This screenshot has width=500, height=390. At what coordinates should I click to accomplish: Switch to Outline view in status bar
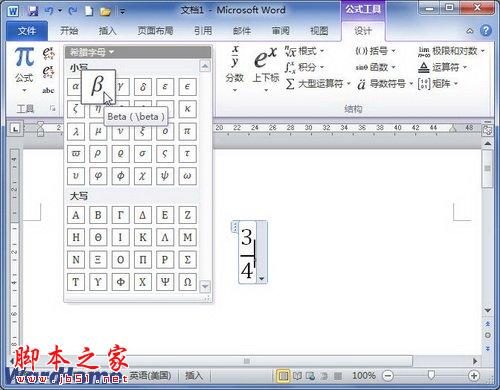click(x=324, y=376)
